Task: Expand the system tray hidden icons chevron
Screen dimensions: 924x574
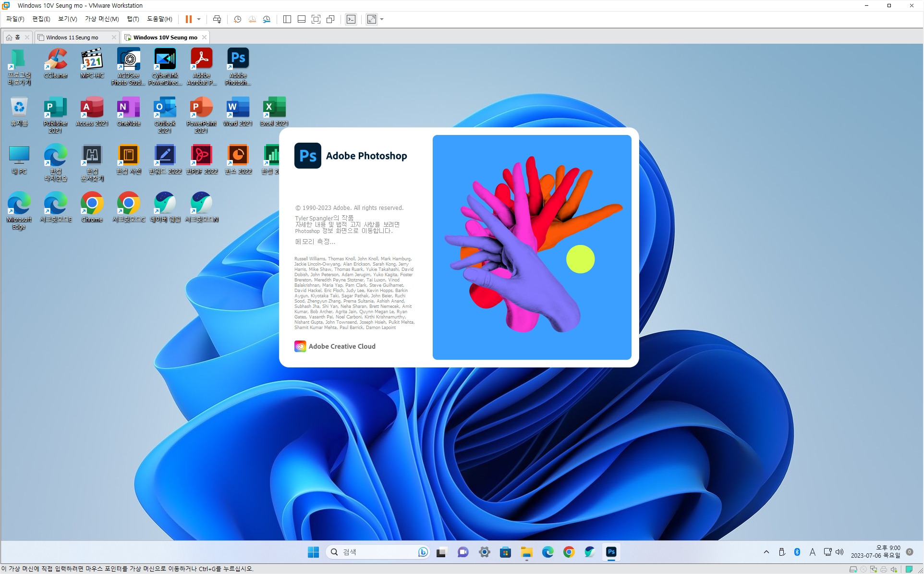Action: [766, 552]
